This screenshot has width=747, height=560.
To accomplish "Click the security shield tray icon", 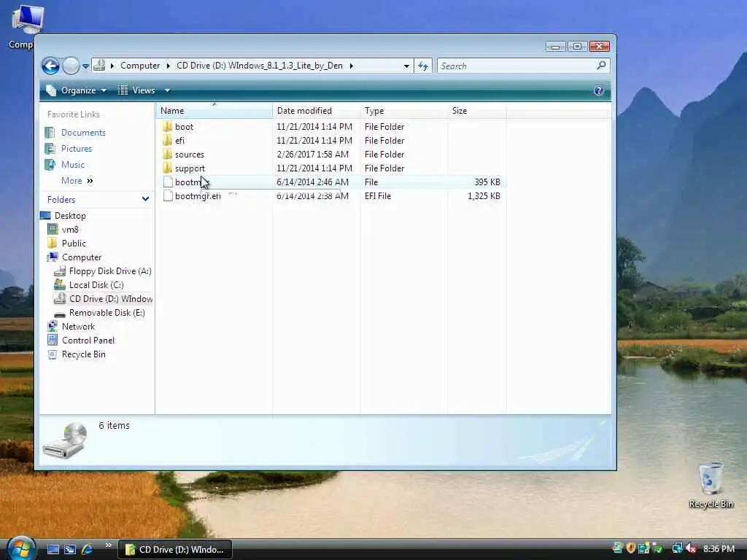I will [x=631, y=548].
